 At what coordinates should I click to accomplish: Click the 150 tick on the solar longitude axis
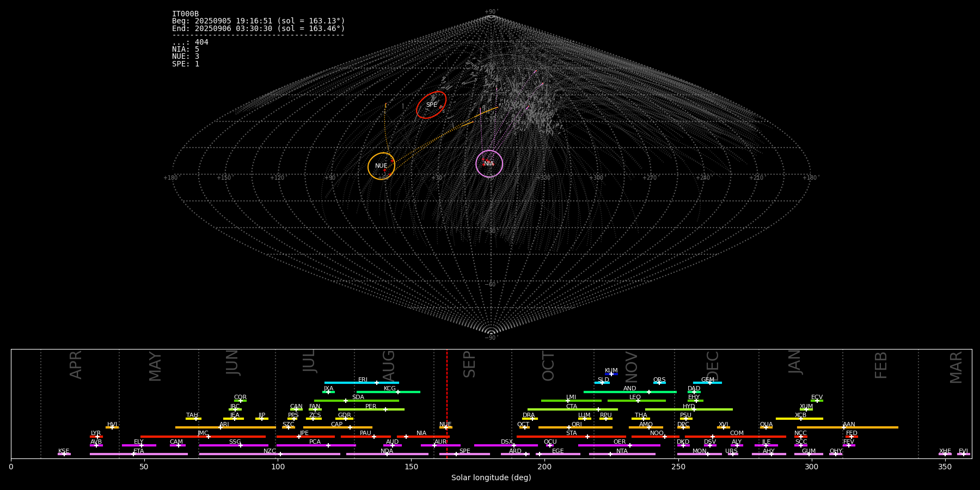click(411, 467)
